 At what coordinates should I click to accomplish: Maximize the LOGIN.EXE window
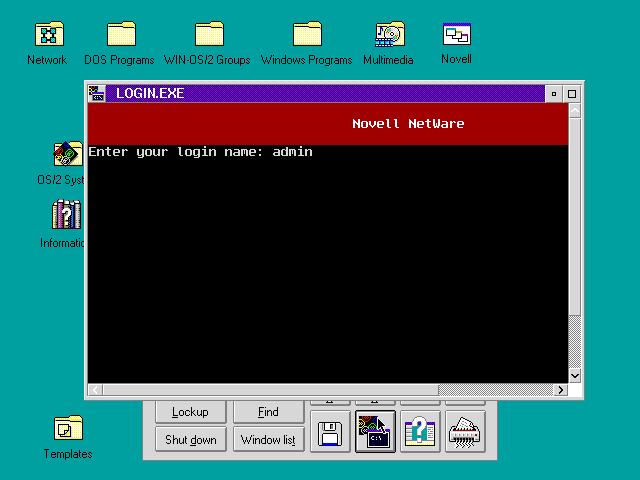pos(572,94)
